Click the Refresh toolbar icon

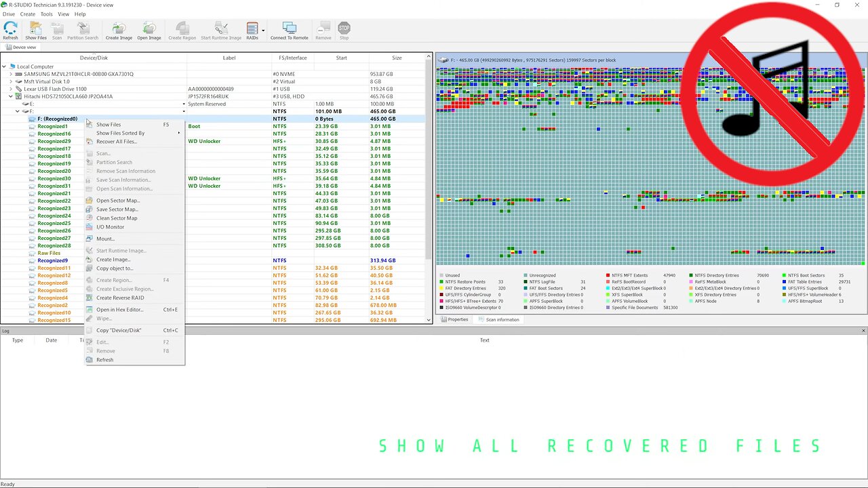pos(10,30)
